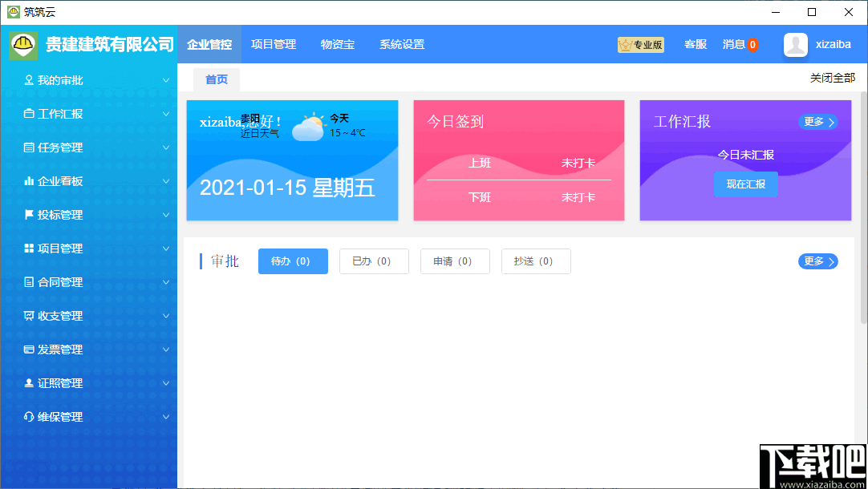Click the card icon beside 发票管理

(x=29, y=350)
